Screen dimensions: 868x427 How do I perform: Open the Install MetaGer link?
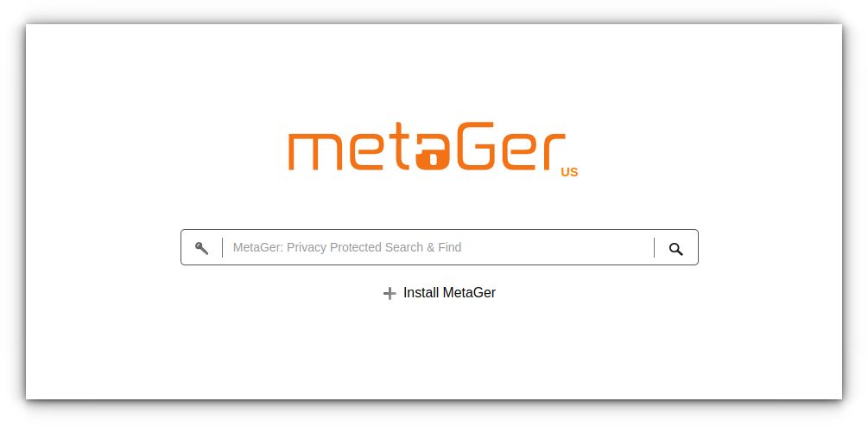(440, 293)
